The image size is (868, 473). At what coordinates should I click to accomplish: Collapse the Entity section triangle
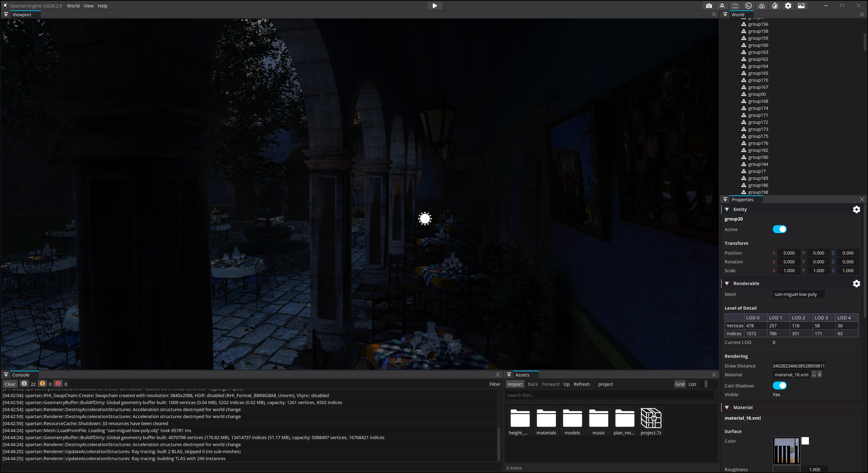click(727, 209)
